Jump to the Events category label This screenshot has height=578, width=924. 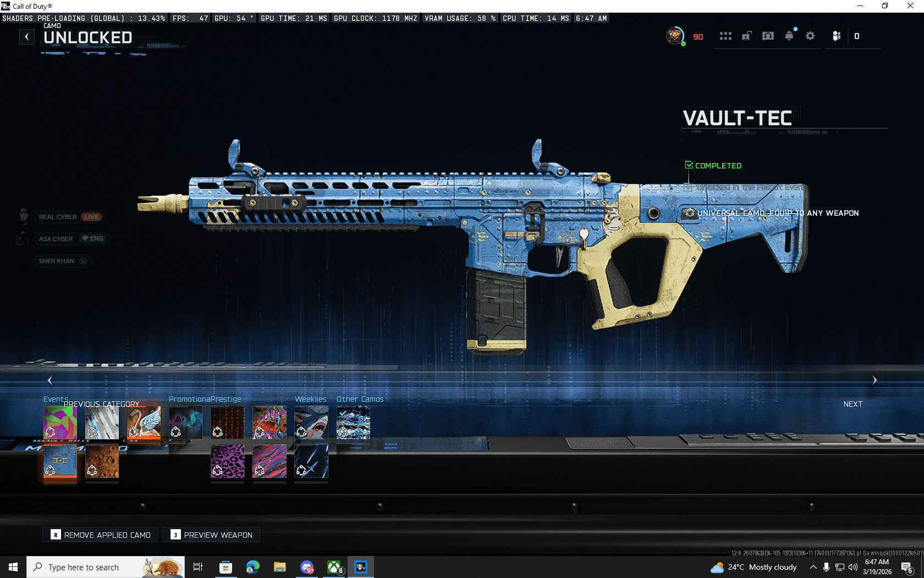[56, 399]
